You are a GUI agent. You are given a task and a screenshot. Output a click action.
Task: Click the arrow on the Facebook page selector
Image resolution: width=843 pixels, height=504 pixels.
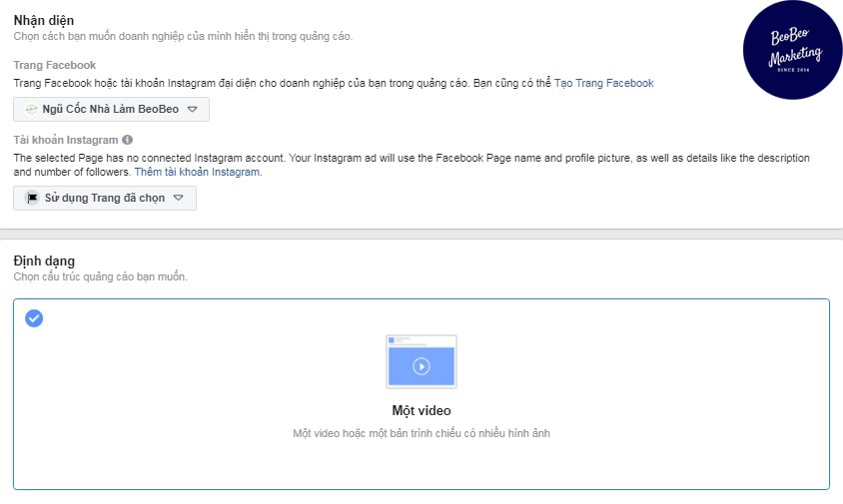tap(193, 109)
